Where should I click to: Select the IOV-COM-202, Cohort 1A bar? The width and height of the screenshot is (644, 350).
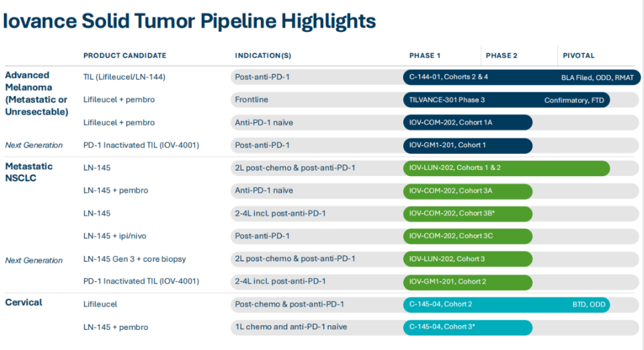(467, 123)
